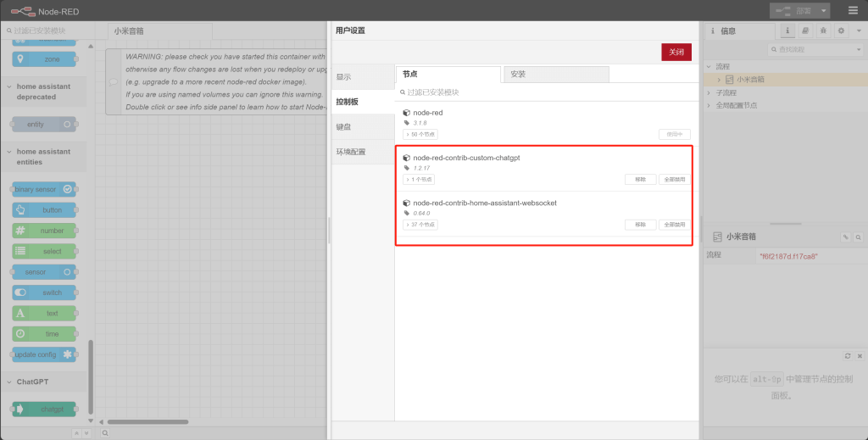Open the 环境配置 settings section
The width and height of the screenshot is (868, 440).
pos(363,152)
